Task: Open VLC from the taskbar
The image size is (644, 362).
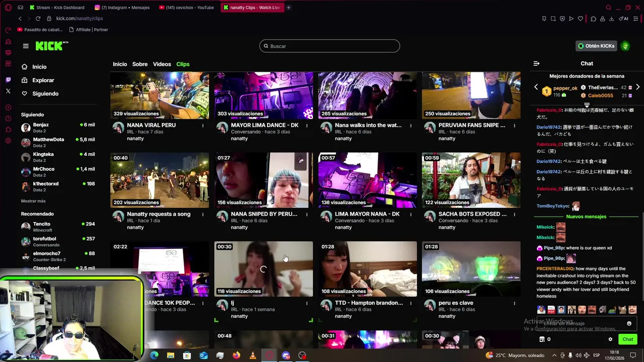Action: [253, 355]
